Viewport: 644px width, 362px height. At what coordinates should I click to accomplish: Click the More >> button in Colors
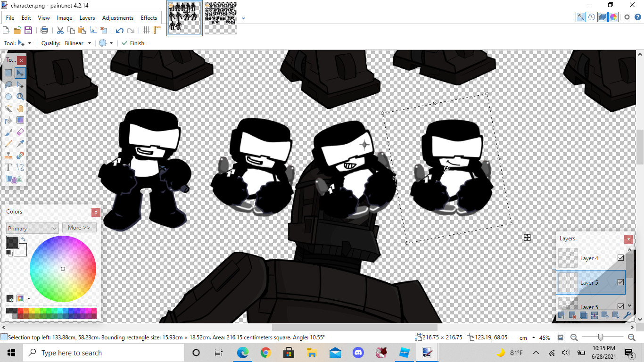pyautogui.click(x=79, y=228)
